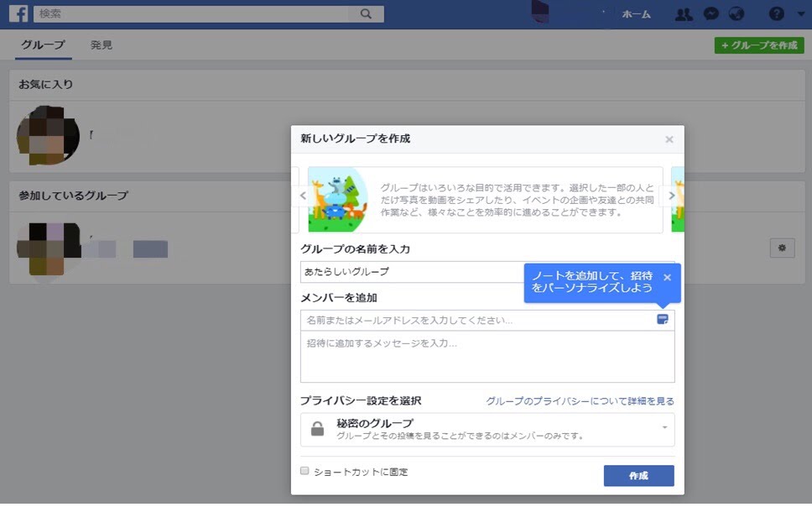Click the 作成 button
Viewport: 812px width, 507px height.
pos(638,475)
